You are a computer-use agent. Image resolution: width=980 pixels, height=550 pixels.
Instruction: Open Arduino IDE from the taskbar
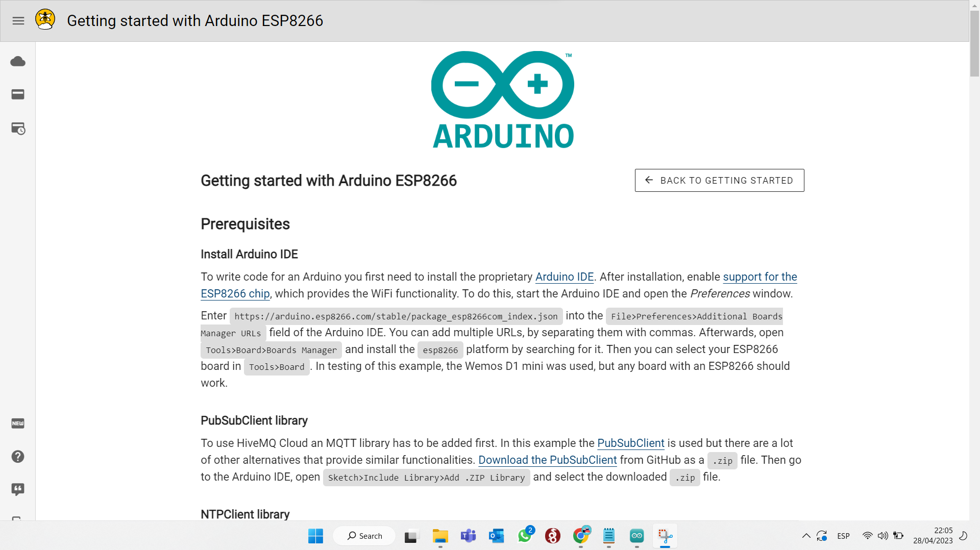pyautogui.click(x=637, y=536)
